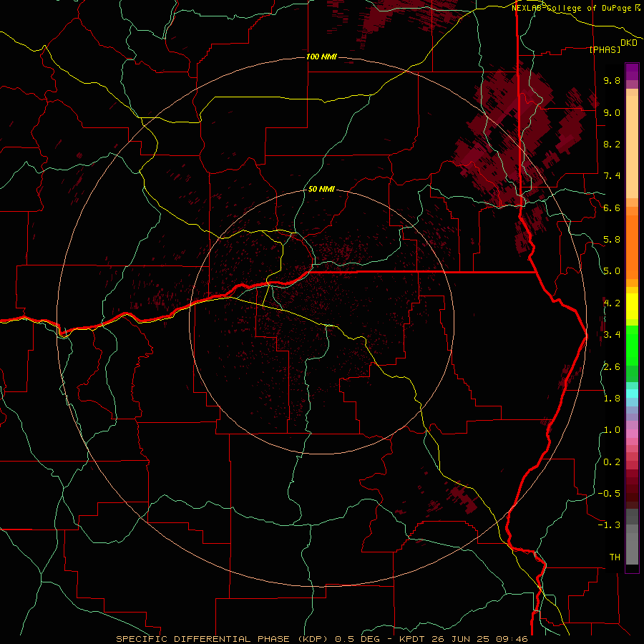This screenshot has height=644, width=644.
Task: Click the 8.2 value on the color scale
Action: coord(612,144)
